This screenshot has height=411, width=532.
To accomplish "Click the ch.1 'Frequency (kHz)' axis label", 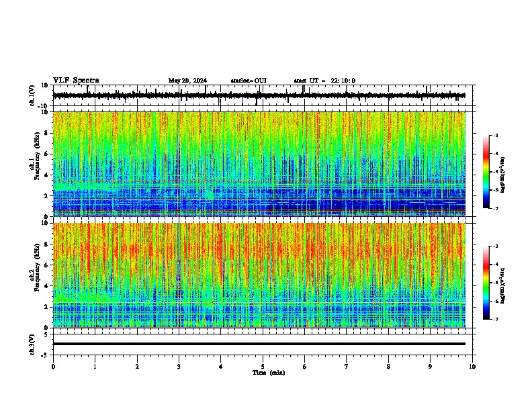I will (38, 156).
